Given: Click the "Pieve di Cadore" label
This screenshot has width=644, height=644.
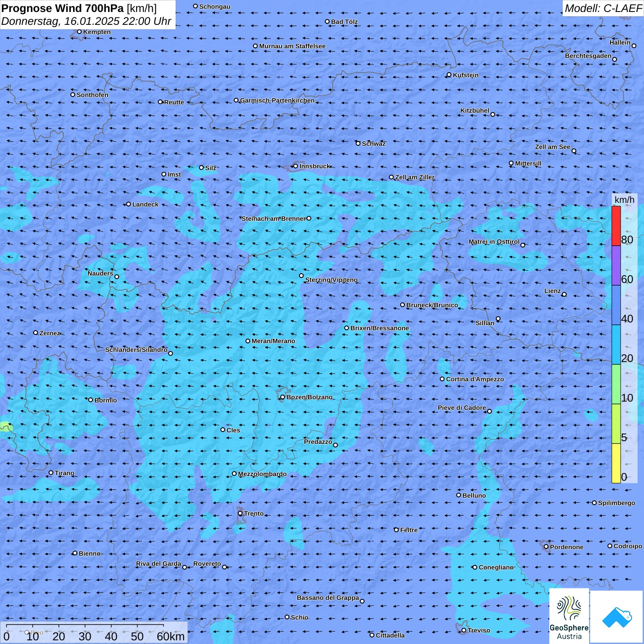Looking at the screenshot, I should pyautogui.click(x=462, y=408).
